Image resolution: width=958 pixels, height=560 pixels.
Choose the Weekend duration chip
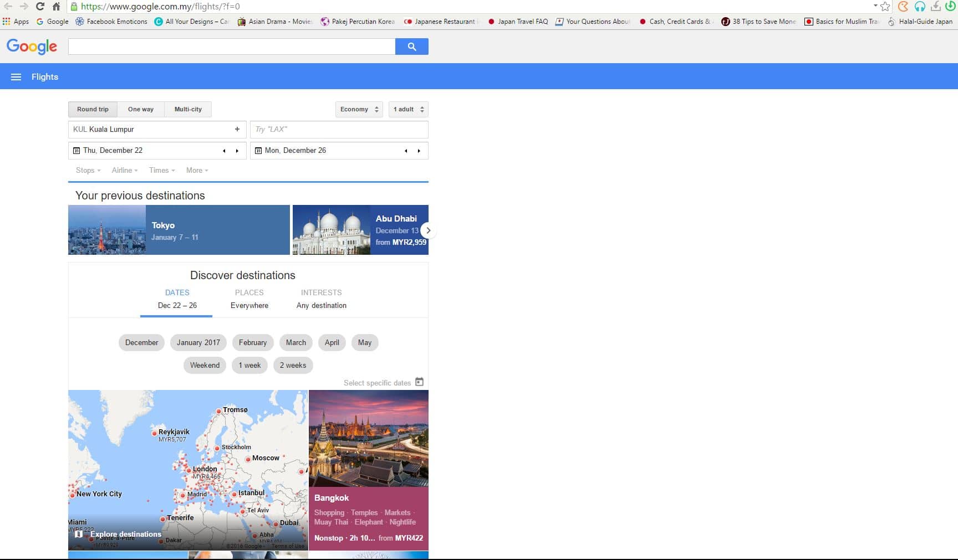(x=205, y=365)
